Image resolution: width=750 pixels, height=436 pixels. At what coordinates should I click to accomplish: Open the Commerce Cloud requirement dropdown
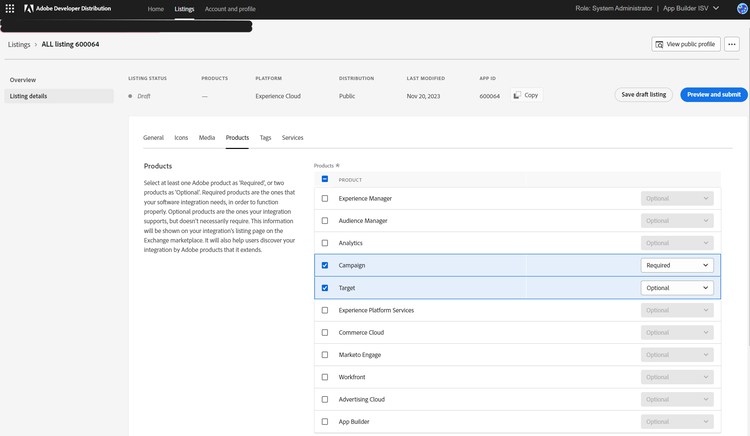click(677, 332)
